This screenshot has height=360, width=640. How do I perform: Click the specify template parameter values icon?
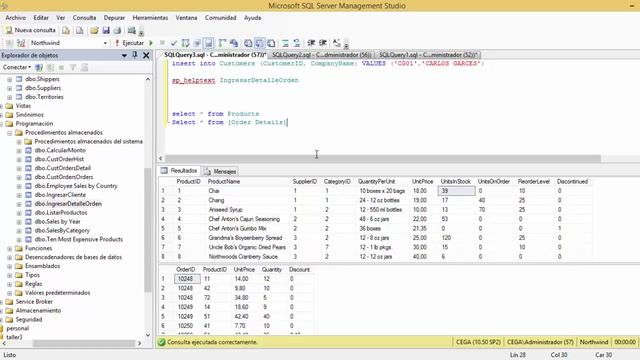tap(337, 43)
